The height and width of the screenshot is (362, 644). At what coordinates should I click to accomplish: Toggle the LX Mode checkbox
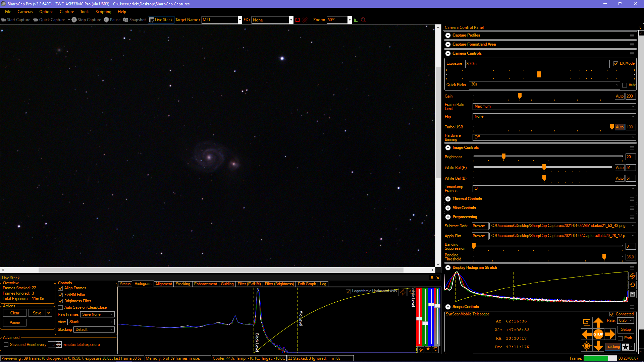tap(616, 64)
